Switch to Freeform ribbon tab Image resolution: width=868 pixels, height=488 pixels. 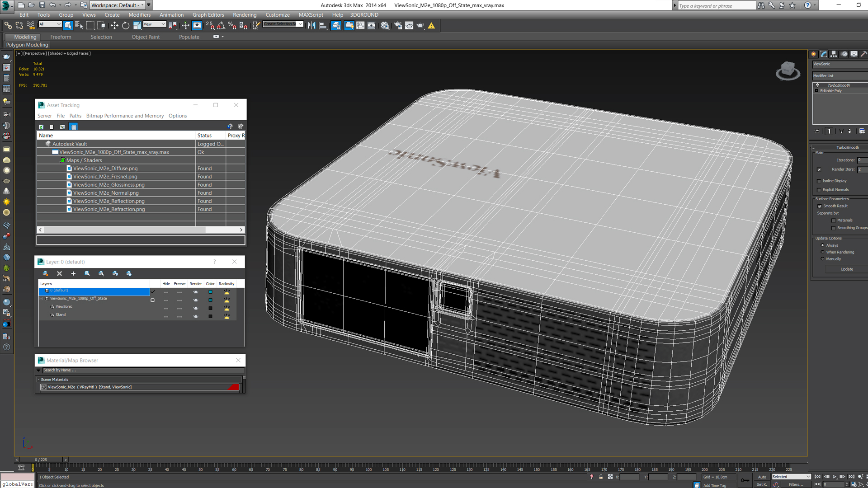(61, 37)
